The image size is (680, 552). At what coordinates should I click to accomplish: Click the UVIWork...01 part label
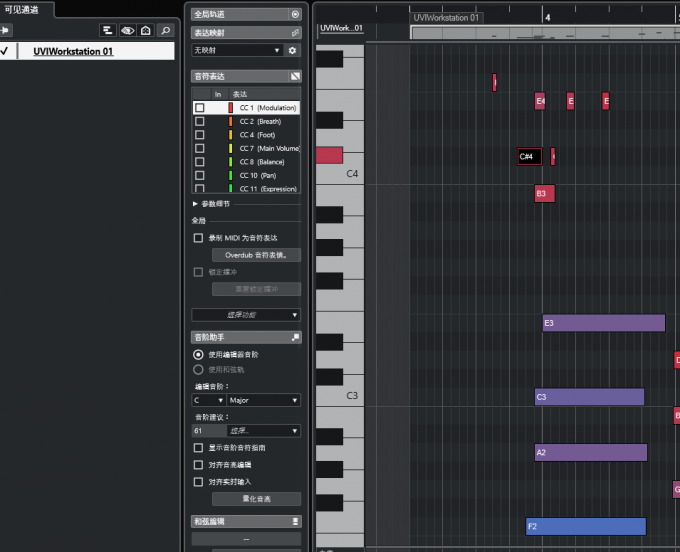point(341,28)
